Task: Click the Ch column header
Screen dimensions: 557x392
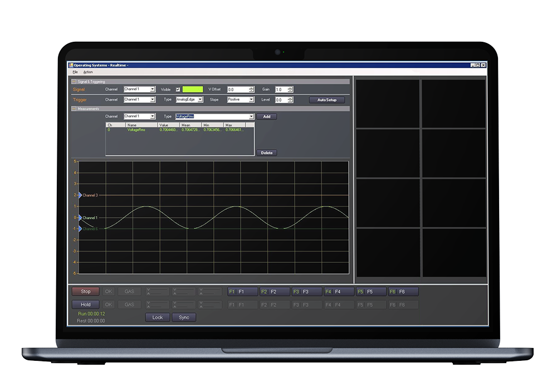Action: [x=116, y=125]
